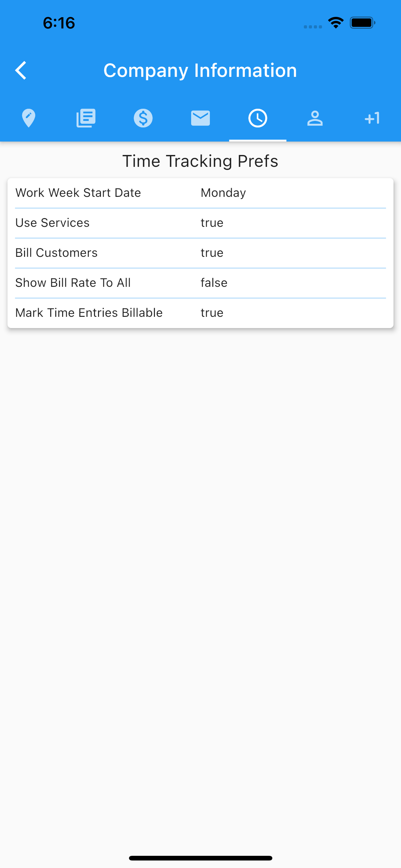Image resolution: width=401 pixels, height=868 pixels.
Task: Tap the Company Information title
Action: coord(200,70)
